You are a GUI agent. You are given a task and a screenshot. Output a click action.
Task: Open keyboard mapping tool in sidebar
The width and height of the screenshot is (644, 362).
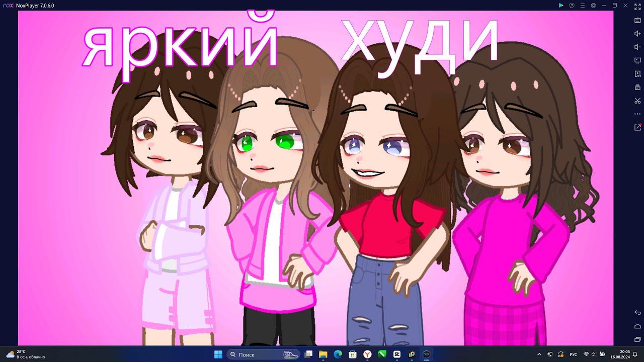tap(637, 20)
